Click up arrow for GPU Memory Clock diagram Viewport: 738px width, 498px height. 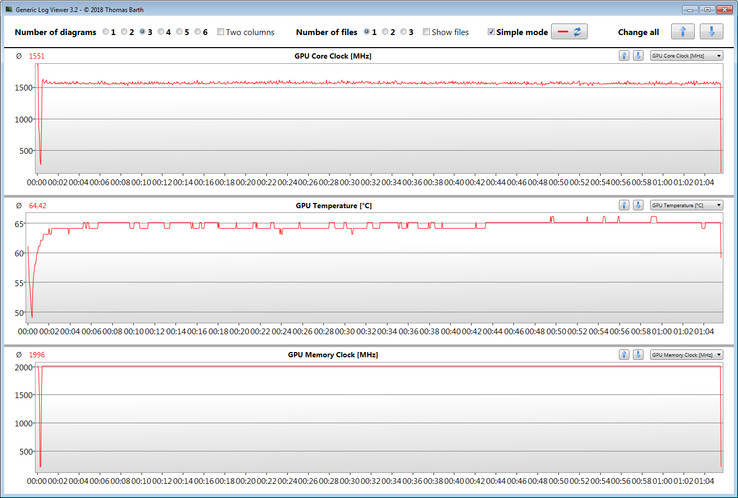click(624, 354)
